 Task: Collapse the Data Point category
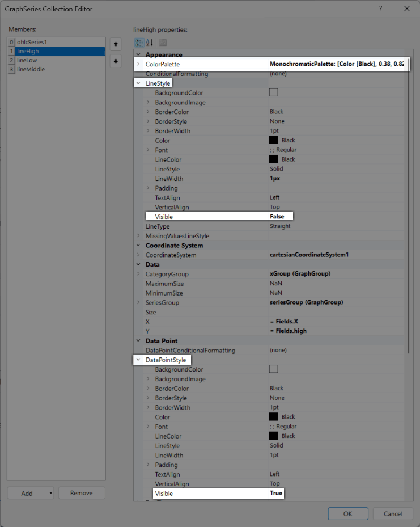138,340
